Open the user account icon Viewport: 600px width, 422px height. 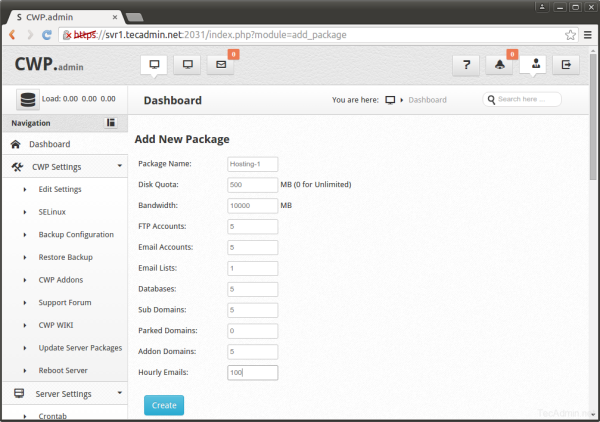click(x=535, y=65)
